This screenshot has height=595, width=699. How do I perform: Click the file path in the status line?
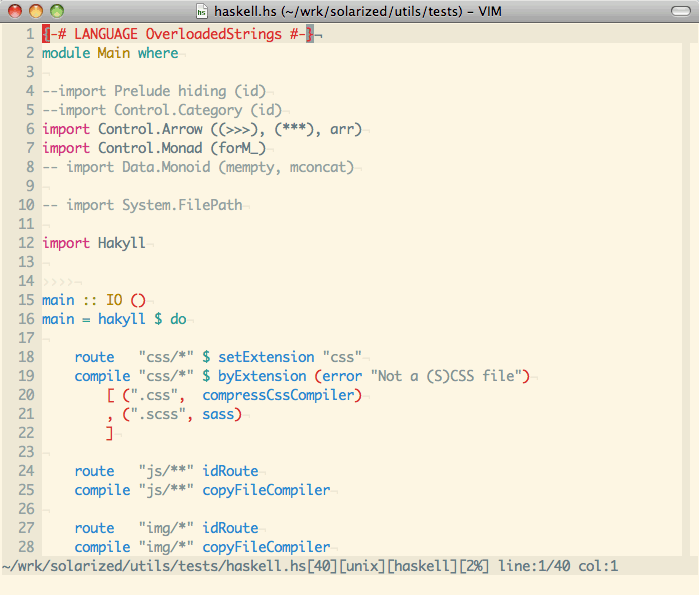[140, 566]
